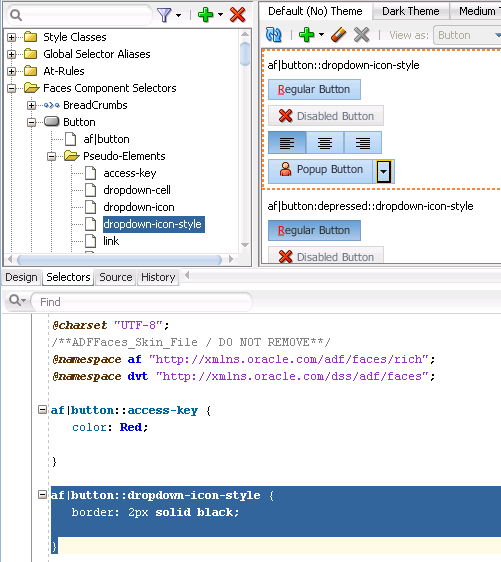Expand the At-Rules node
The image size is (501, 562).
click(x=11, y=71)
